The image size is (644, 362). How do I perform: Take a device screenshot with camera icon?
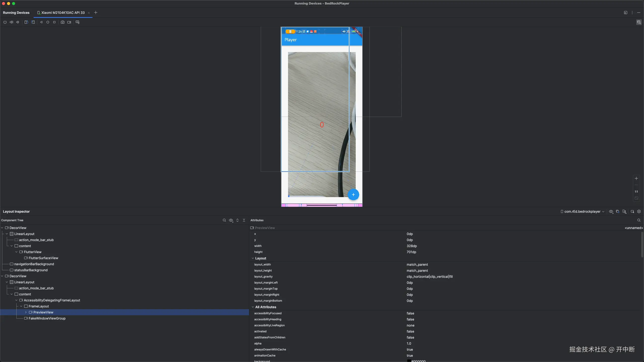tap(63, 22)
